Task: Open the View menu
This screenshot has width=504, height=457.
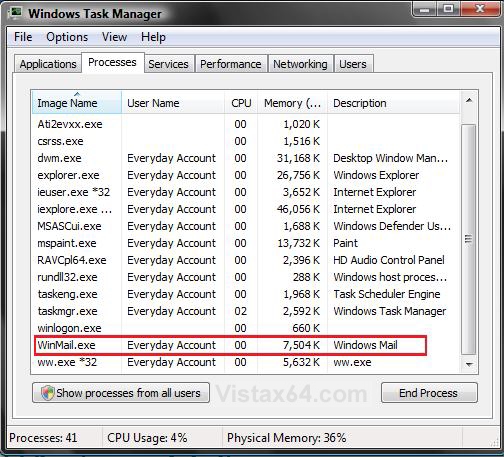Action: [x=114, y=37]
